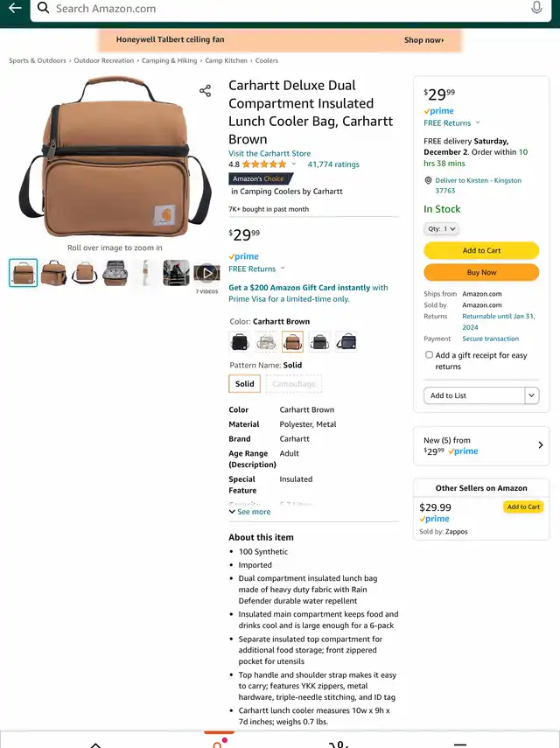The image size is (560, 748).
Task: Select the Camouflage pattern option
Action: (294, 383)
